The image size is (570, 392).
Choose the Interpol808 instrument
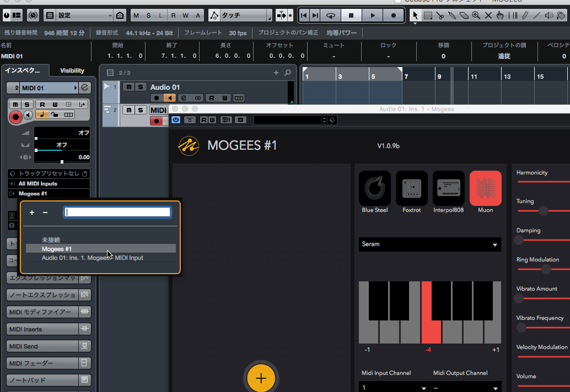pyautogui.click(x=449, y=188)
